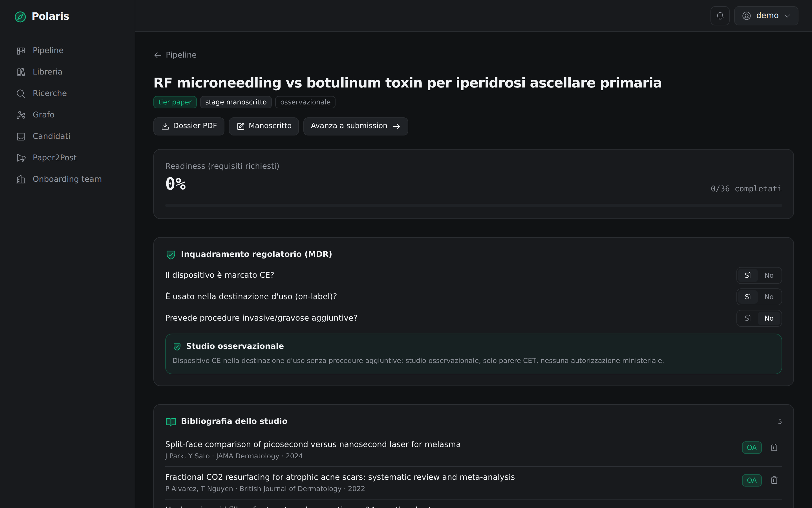Open the Manoscritto editor
The height and width of the screenshot is (508, 812).
tap(264, 126)
